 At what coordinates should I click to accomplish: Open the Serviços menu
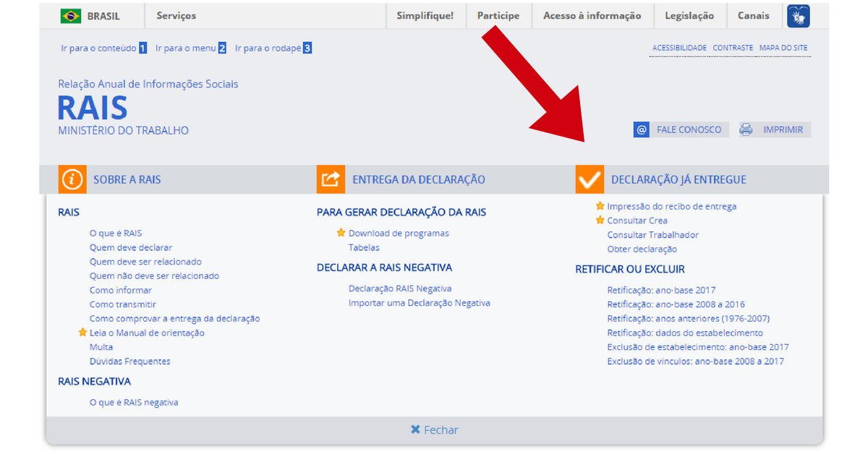(x=176, y=16)
